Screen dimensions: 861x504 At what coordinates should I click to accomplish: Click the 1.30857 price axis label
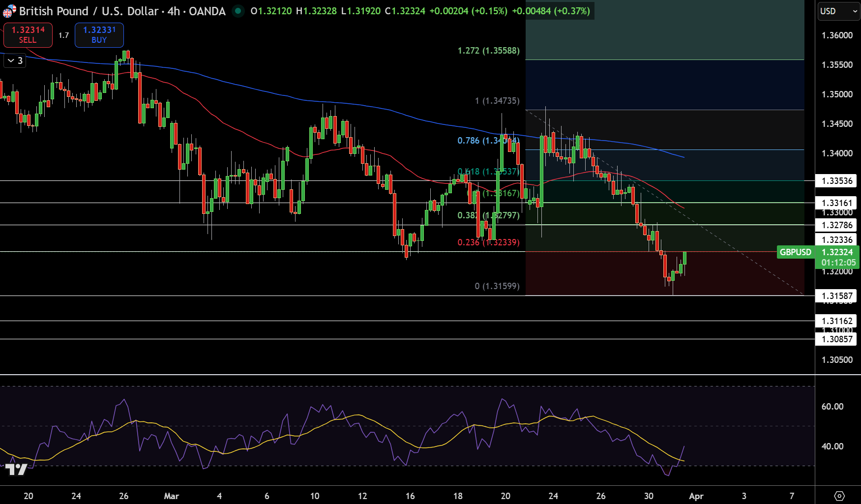tap(836, 339)
